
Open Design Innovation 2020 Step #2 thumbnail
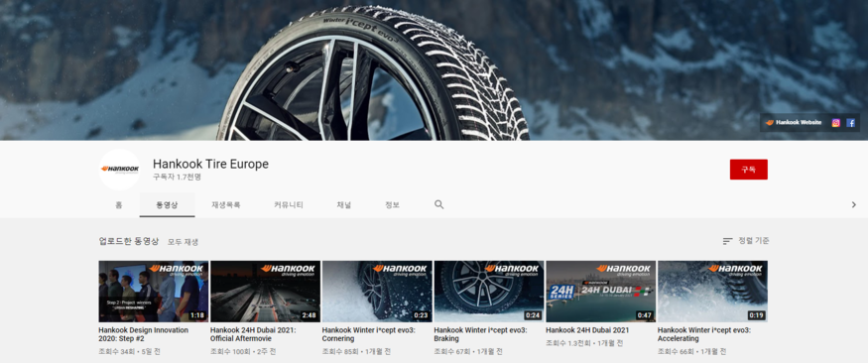click(x=154, y=292)
